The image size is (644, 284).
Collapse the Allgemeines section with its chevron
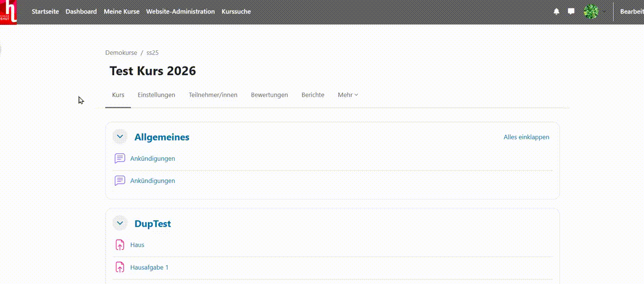pos(120,137)
